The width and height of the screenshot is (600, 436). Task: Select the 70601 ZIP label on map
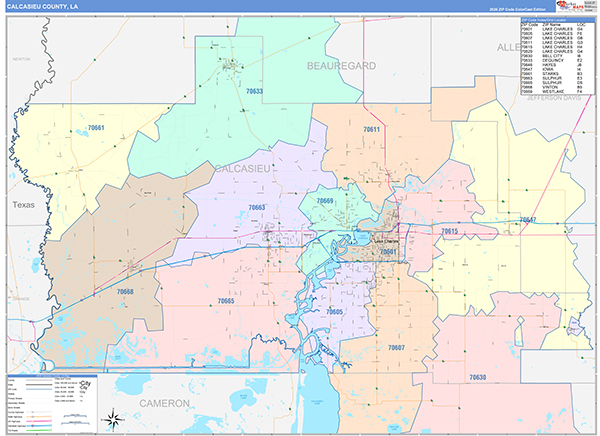click(x=388, y=251)
